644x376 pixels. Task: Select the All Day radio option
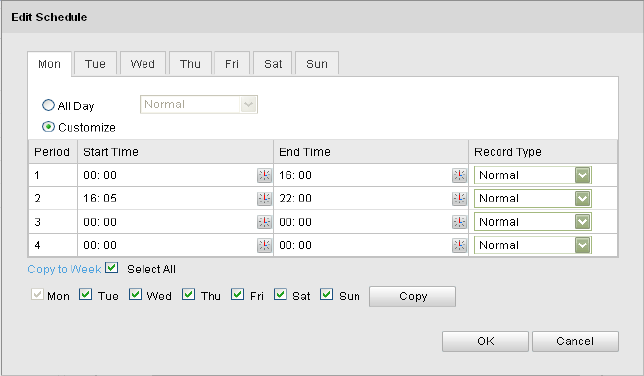pos(48,105)
